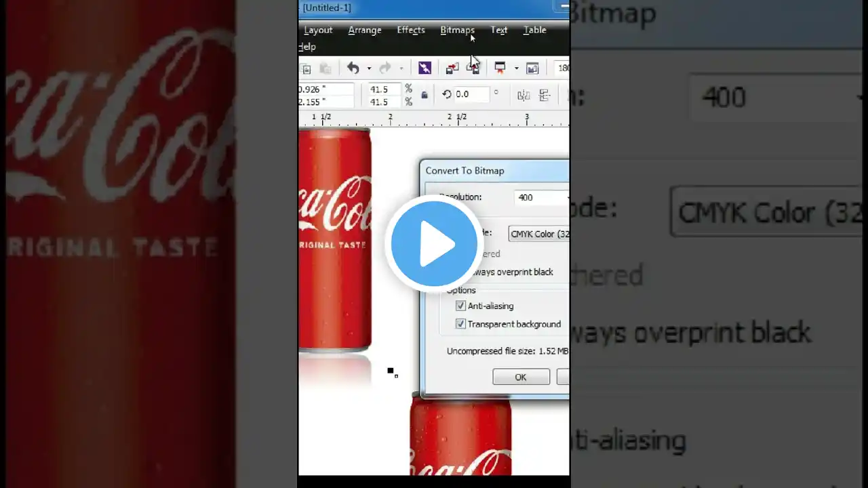
Task: Click the Mirror Horizontally icon
Action: [524, 95]
